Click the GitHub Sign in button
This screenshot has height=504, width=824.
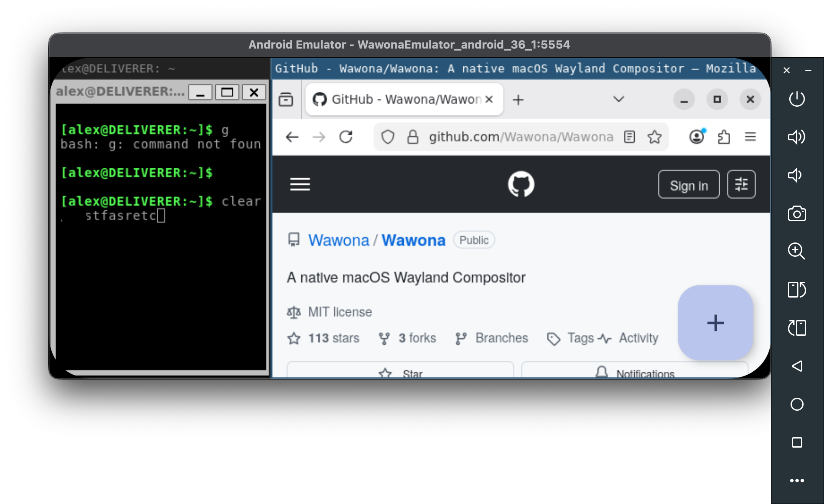click(689, 184)
